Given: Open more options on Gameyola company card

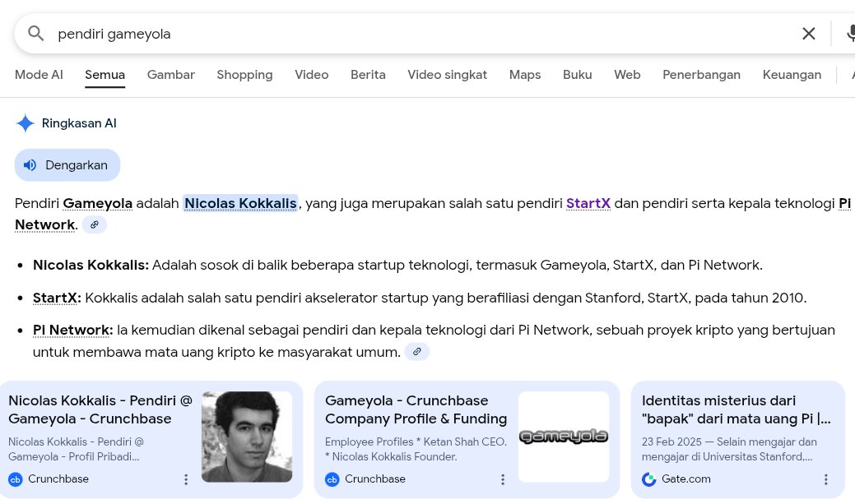Looking at the screenshot, I should (x=503, y=479).
